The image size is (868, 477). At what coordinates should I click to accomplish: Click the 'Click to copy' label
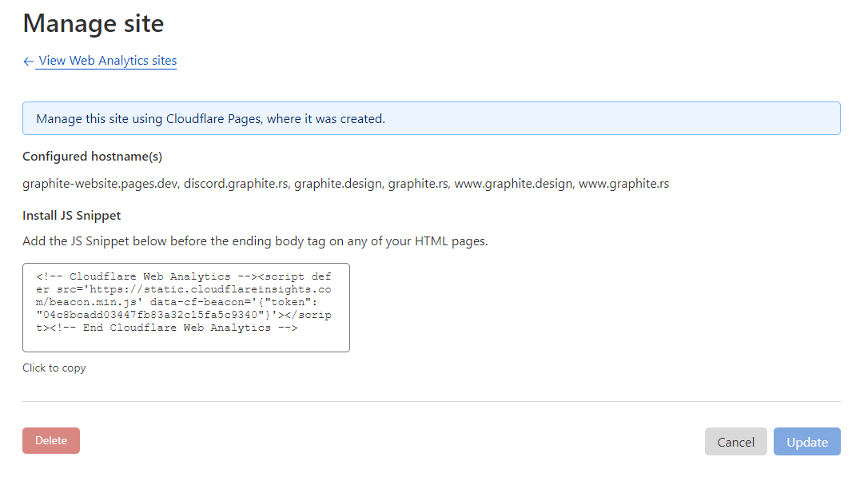tap(54, 368)
